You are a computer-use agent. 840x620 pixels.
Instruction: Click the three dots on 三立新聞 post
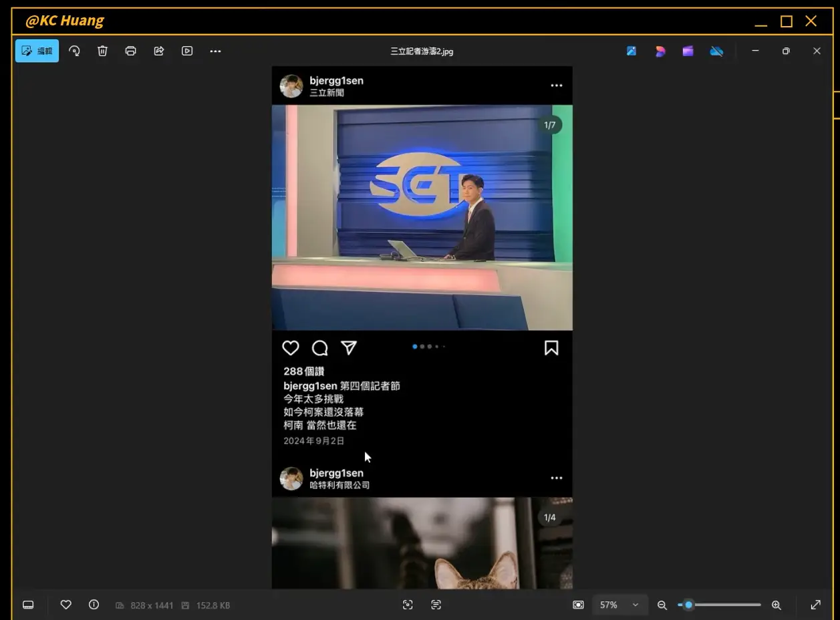pos(557,86)
